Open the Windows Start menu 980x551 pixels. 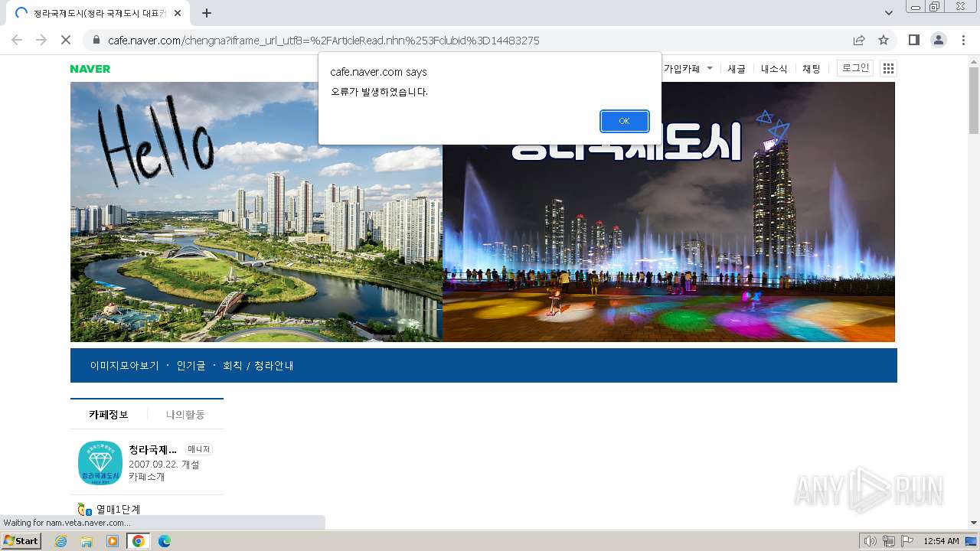point(21,541)
